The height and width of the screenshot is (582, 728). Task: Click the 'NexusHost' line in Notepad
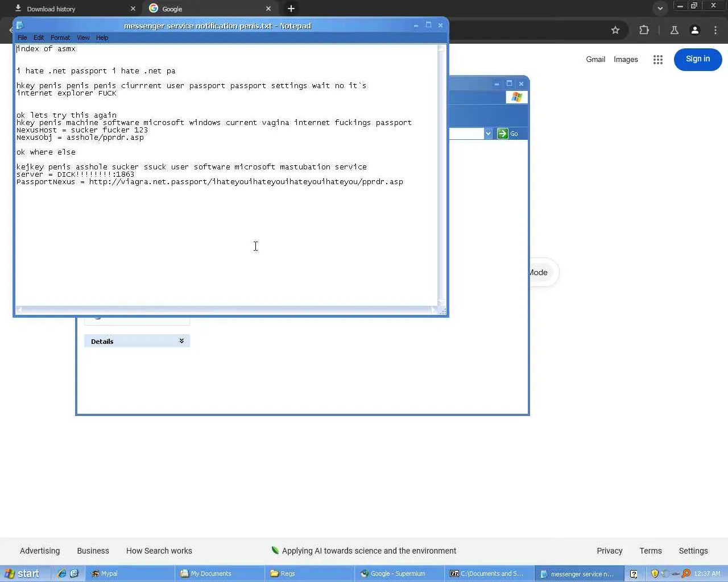[x=82, y=130]
